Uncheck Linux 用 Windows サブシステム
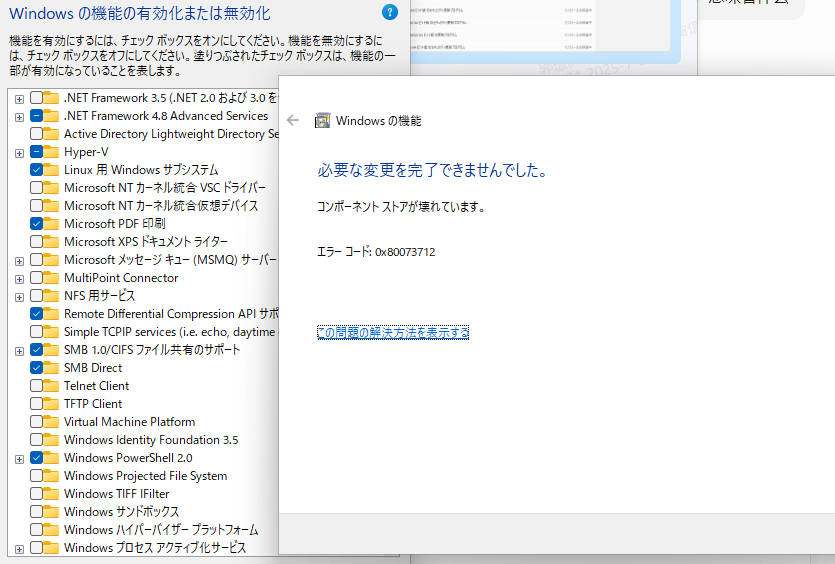 36,170
